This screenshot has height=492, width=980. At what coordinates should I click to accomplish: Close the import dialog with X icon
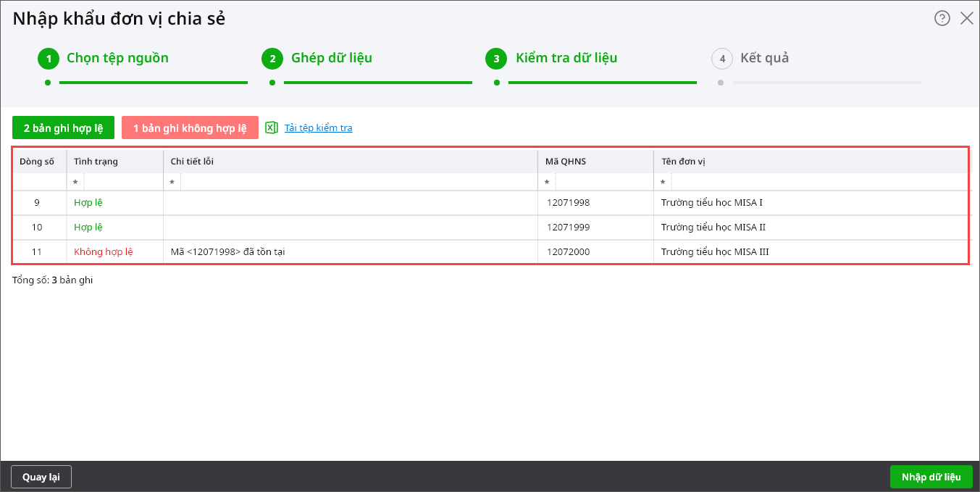click(x=966, y=19)
